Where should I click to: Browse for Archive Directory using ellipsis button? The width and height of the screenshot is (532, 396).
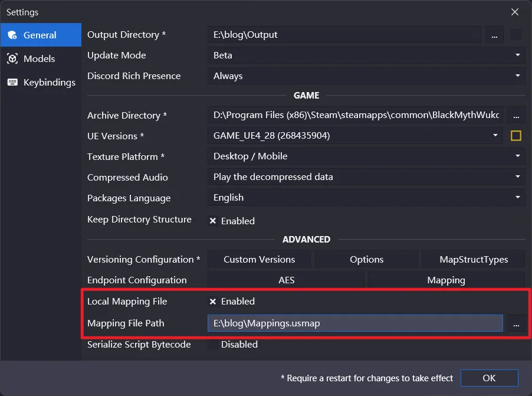pyautogui.click(x=516, y=115)
